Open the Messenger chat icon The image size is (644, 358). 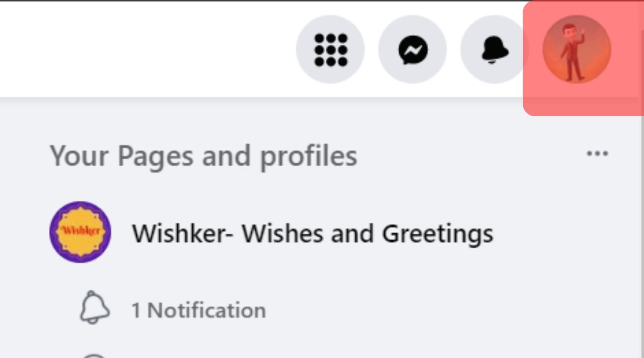(x=413, y=49)
